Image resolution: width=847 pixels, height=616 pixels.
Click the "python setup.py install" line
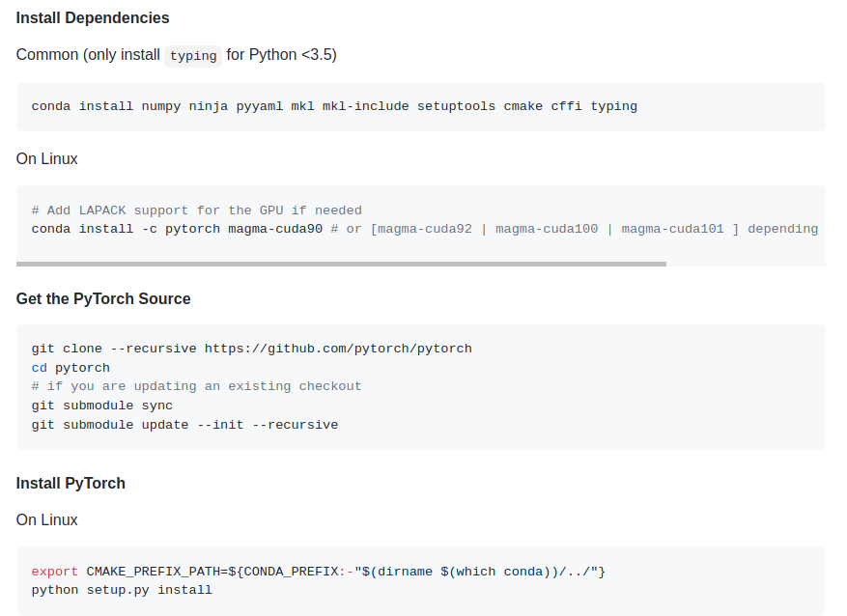pos(122,589)
